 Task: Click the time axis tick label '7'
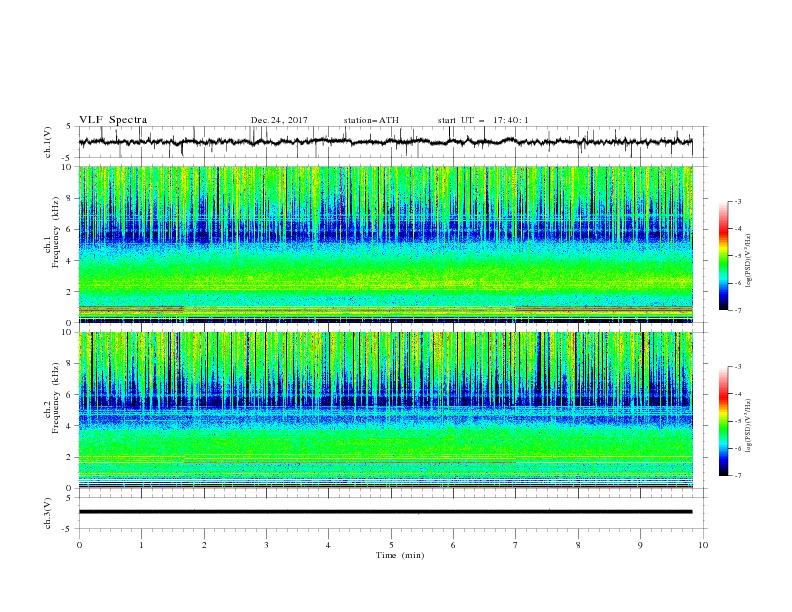click(x=516, y=545)
